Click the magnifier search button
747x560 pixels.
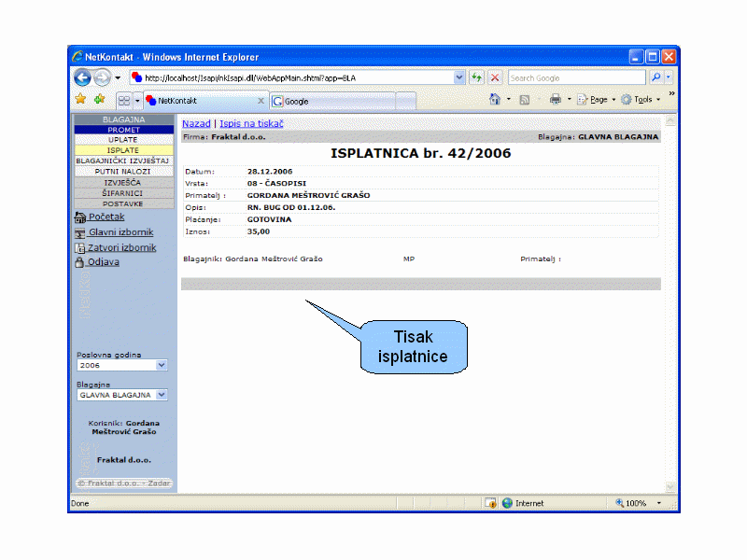(x=656, y=77)
